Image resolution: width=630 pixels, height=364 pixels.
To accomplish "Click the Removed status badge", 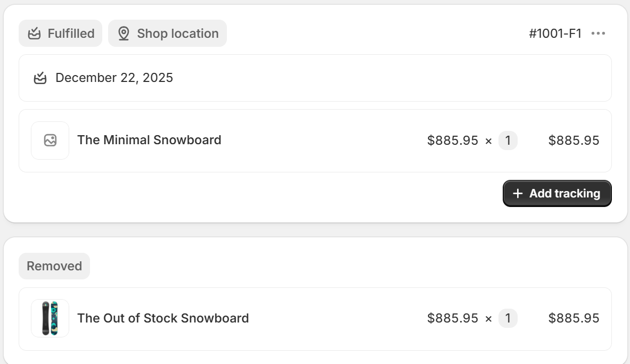I will pyautogui.click(x=54, y=266).
